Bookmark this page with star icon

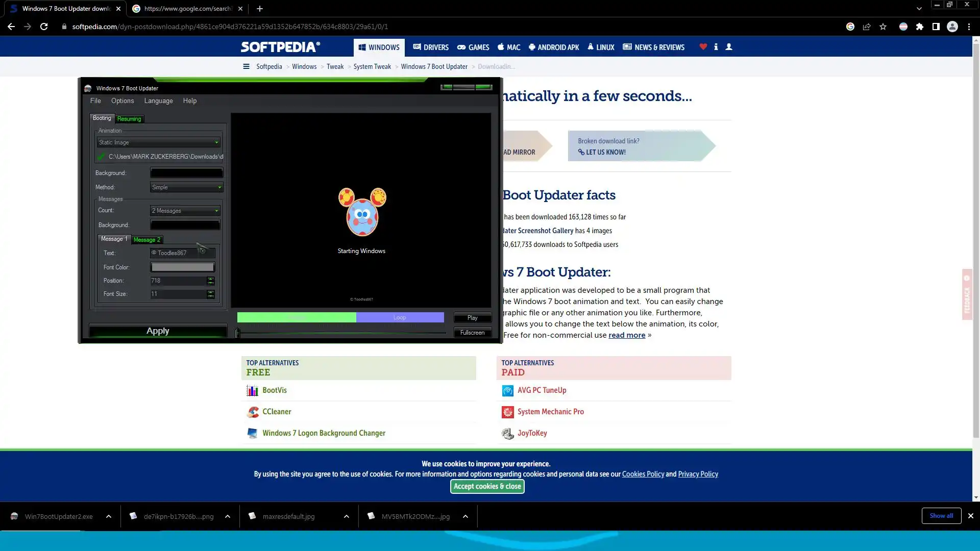click(883, 27)
